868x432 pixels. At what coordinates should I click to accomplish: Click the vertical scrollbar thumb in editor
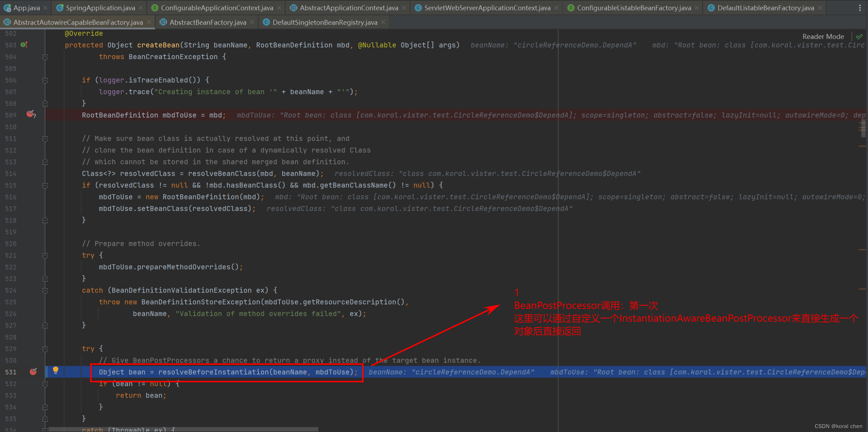863,128
